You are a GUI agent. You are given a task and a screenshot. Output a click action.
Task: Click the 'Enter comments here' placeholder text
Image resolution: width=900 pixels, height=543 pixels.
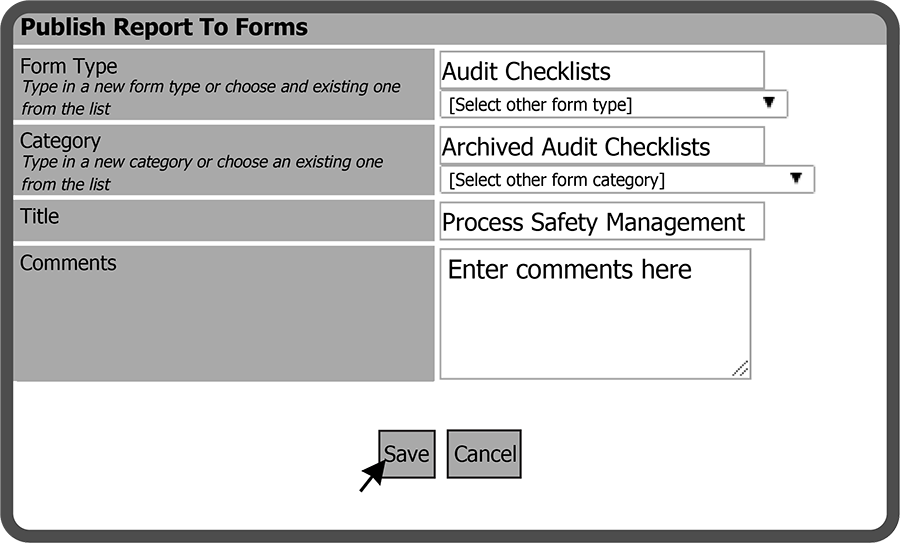(x=569, y=270)
